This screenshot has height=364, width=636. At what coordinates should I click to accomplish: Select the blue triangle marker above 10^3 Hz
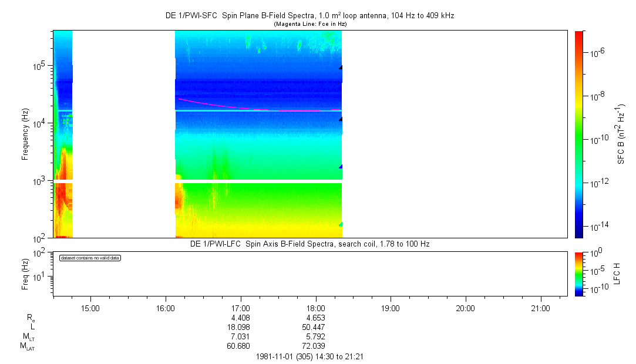(x=341, y=167)
